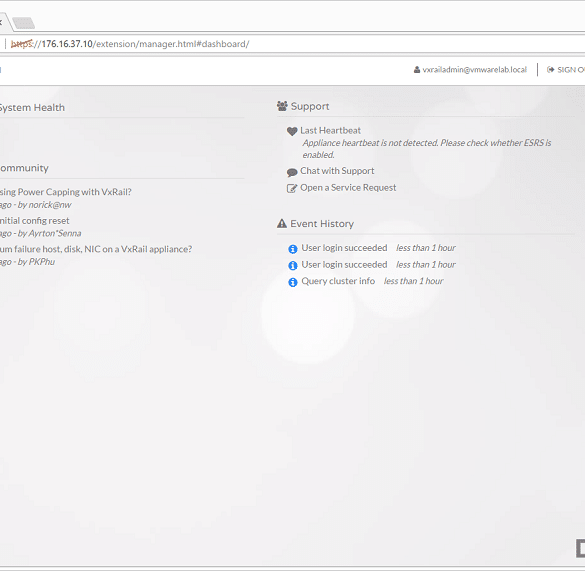
Task: Click the author text 'by norick@nw'
Action: tap(44, 205)
